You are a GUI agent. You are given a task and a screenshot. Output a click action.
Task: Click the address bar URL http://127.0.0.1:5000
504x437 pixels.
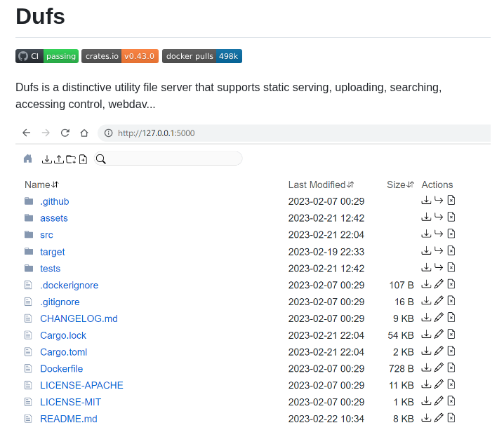click(x=157, y=133)
